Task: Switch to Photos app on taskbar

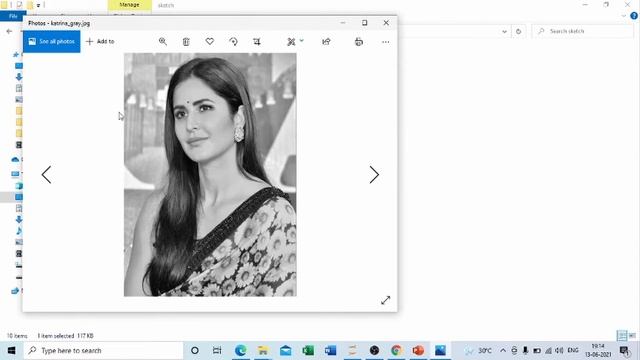Action: point(440,350)
